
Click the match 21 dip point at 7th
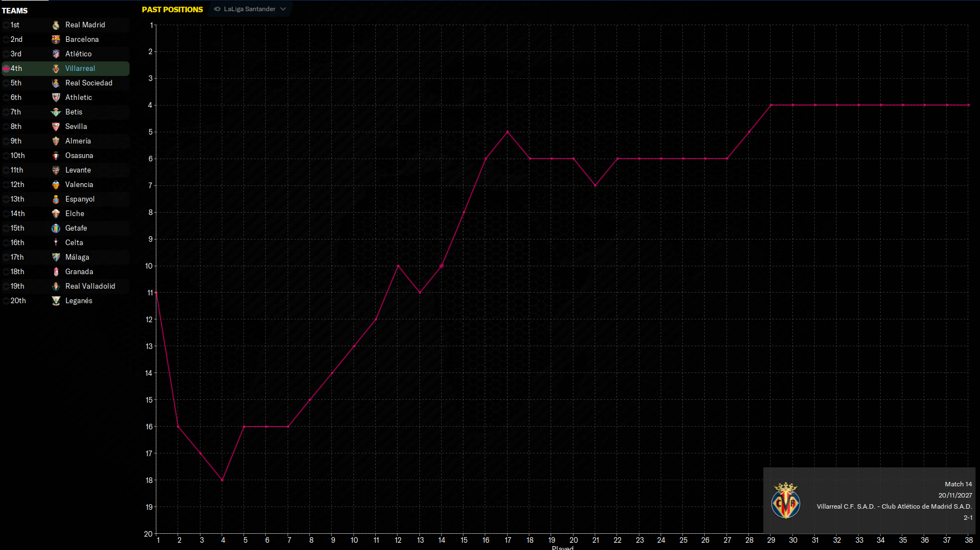[595, 185]
